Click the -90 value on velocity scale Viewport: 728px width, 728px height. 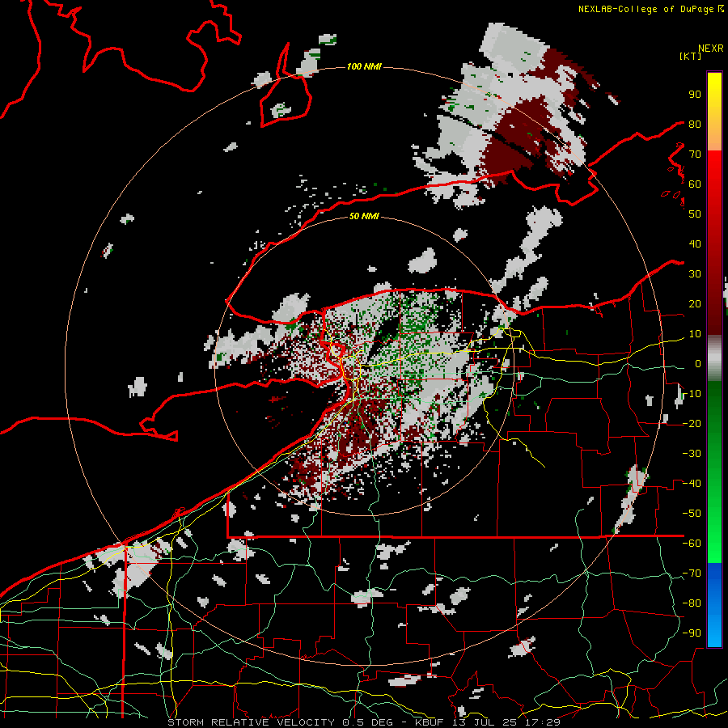click(x=692, y=633)
